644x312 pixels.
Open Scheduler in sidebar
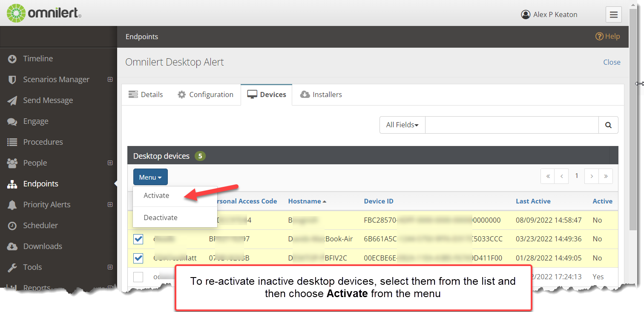[40, 226]
